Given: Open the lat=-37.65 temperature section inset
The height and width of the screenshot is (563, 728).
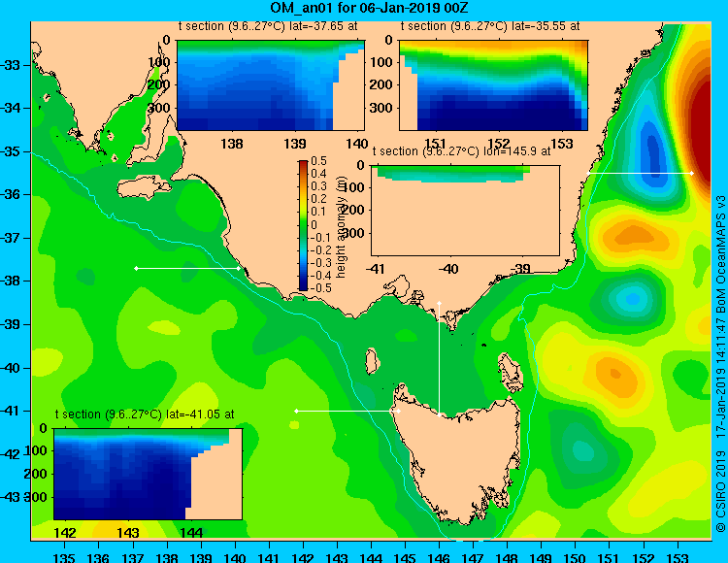Looking at the screenshot, I should coord(271,85).
